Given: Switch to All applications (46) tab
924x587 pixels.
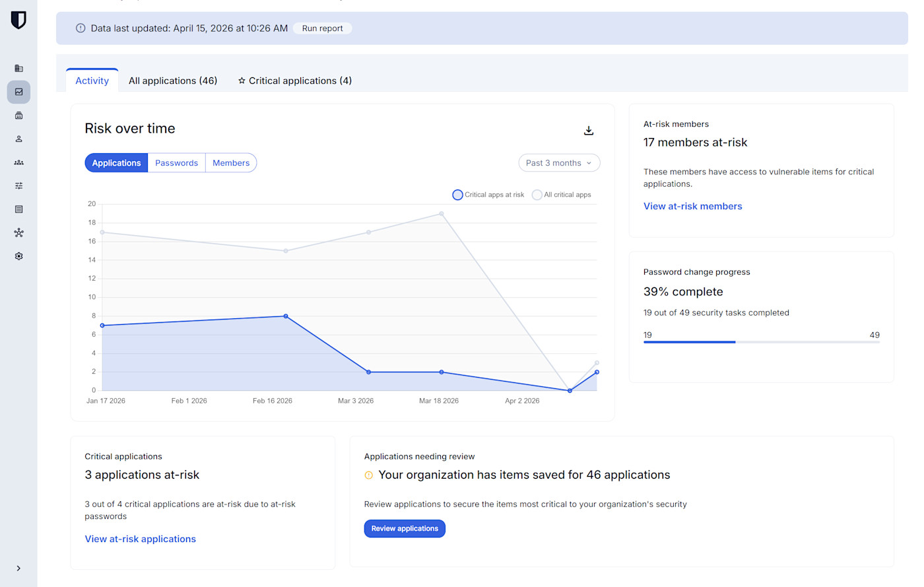Looking at the screenshot, I should click(x=173, y=81).
